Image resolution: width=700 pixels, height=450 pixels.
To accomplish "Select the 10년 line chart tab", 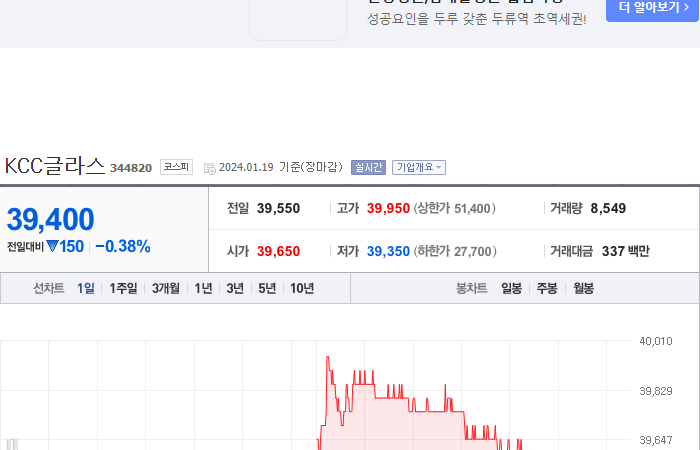I will pyautogui.click(x=302, y=288).
